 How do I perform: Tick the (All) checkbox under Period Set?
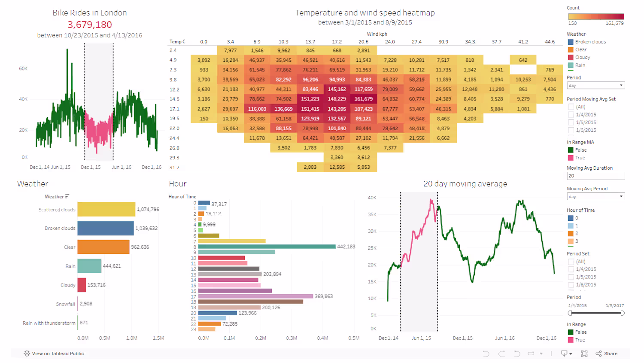(571, 262)
